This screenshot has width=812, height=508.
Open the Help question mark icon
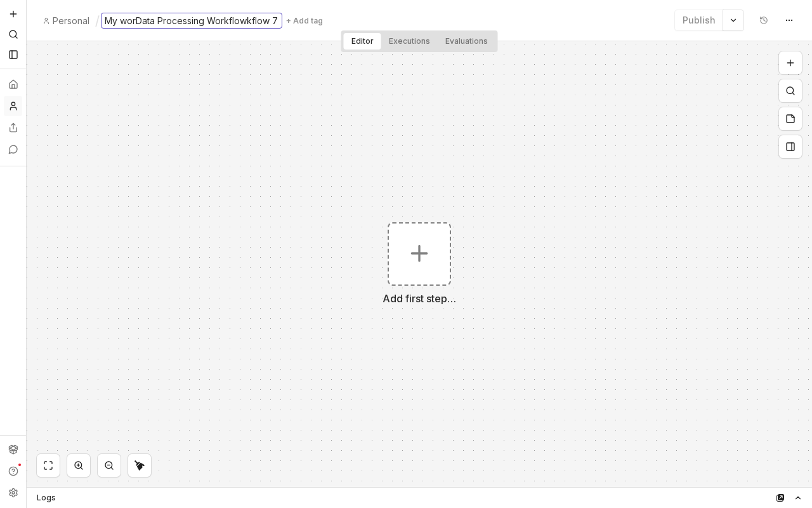coord(13,471)
